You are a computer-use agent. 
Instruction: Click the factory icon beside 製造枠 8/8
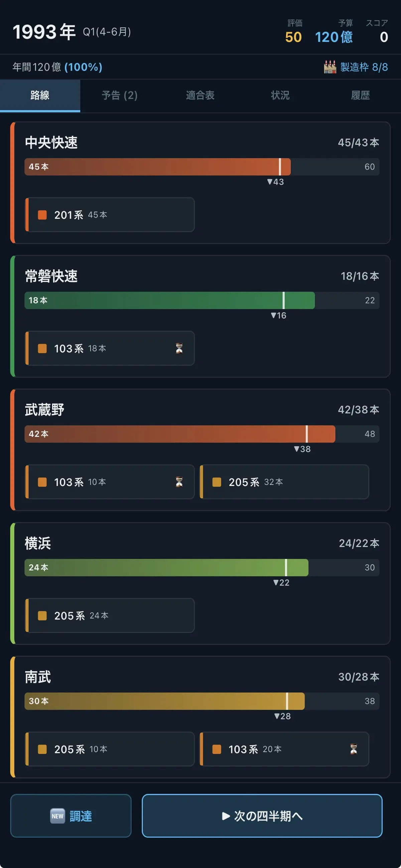[329, 67]
